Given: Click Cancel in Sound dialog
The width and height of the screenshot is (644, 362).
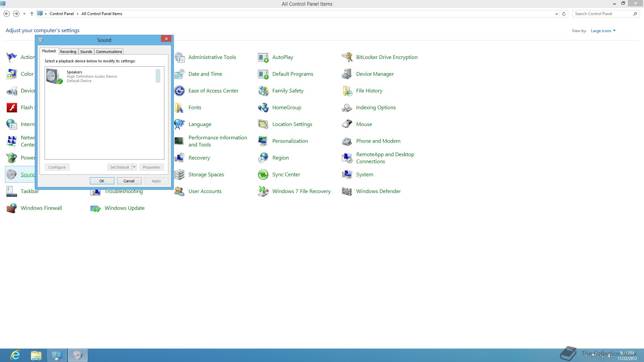Looking at the screenshot, I should (x=129, y=181).
